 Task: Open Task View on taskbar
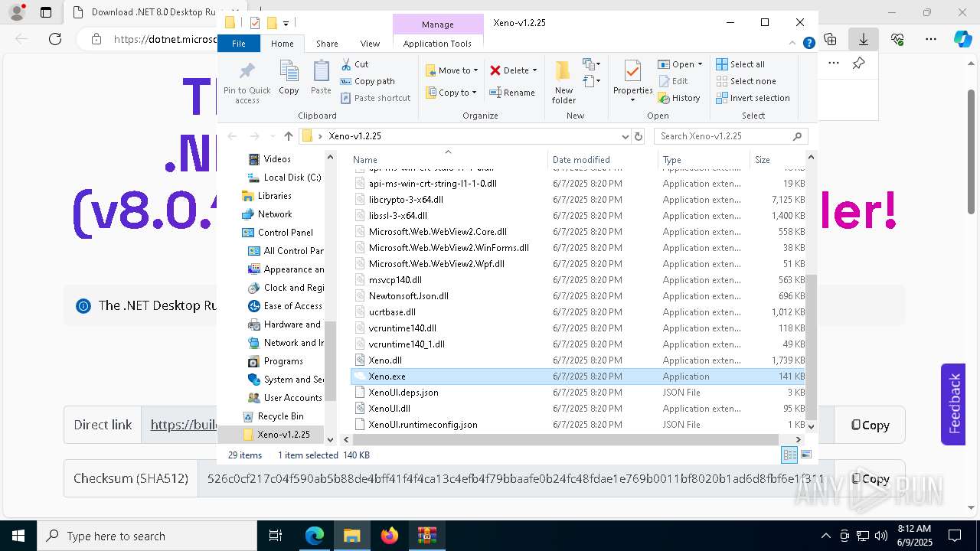pos(276,536)
